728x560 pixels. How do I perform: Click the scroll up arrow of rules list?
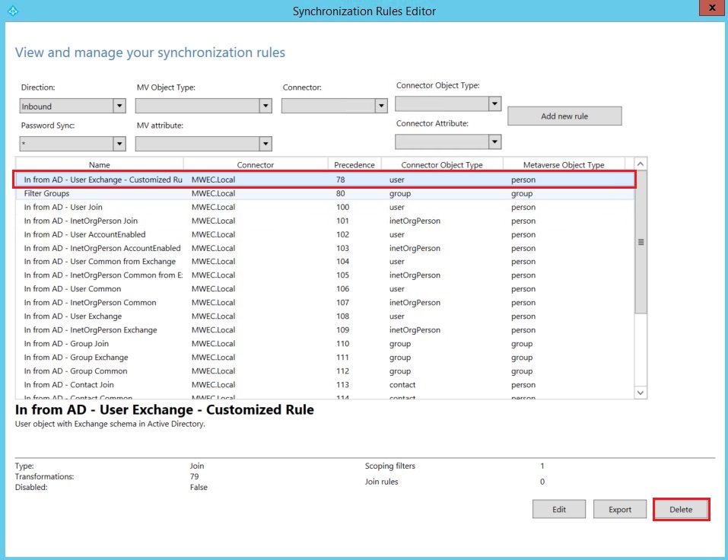pos(640,164)
